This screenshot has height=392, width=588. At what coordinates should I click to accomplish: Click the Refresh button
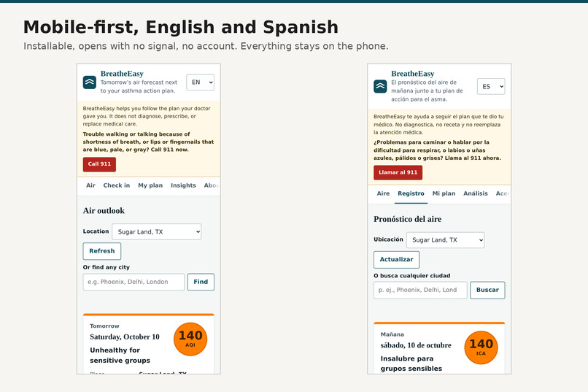[x=102, y=251]
